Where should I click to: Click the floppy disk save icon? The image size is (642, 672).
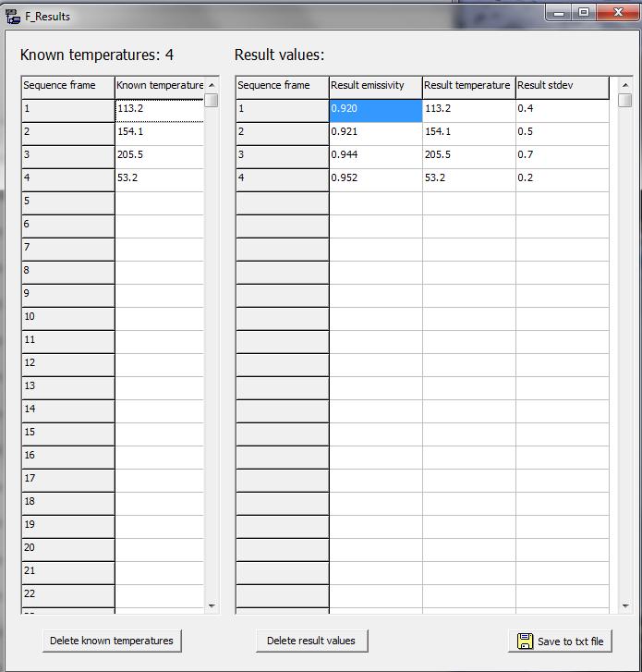[525, 641]
